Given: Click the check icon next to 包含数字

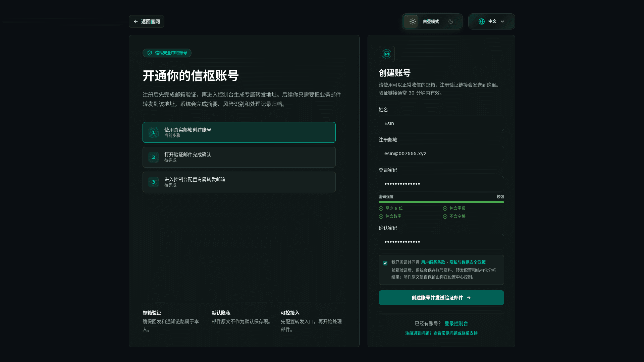Looking at the screenshot, I should [x=381, y=217].
